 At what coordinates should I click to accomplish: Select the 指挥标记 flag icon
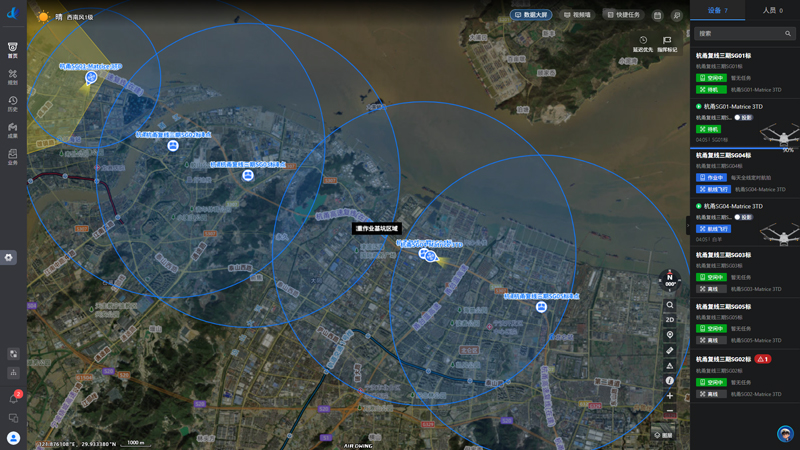click(x=667, y=44)
